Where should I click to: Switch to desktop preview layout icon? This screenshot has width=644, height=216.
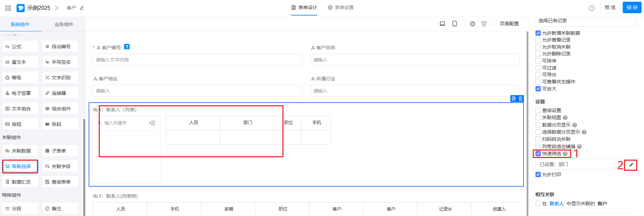point(442,24)
